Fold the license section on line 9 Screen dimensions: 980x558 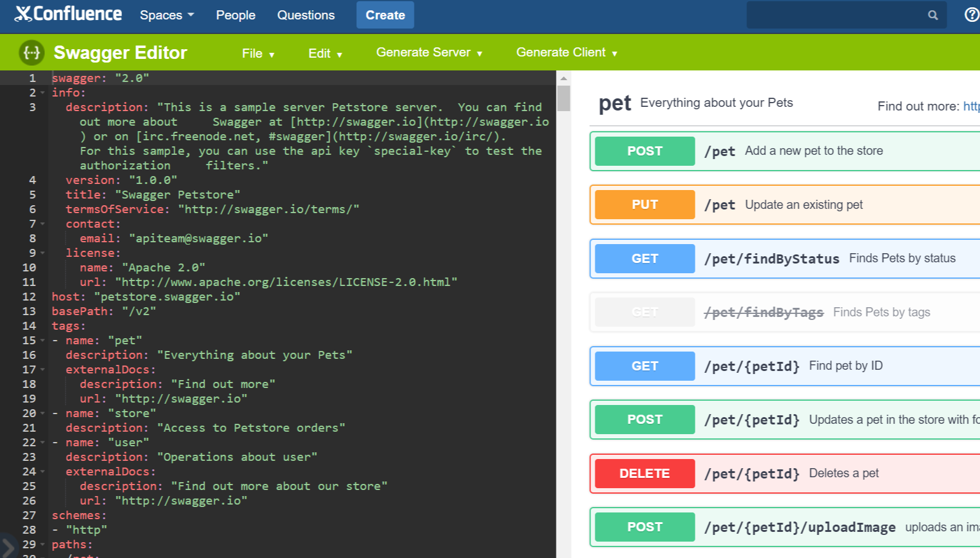pyautogui.click(x=42, y=253)
